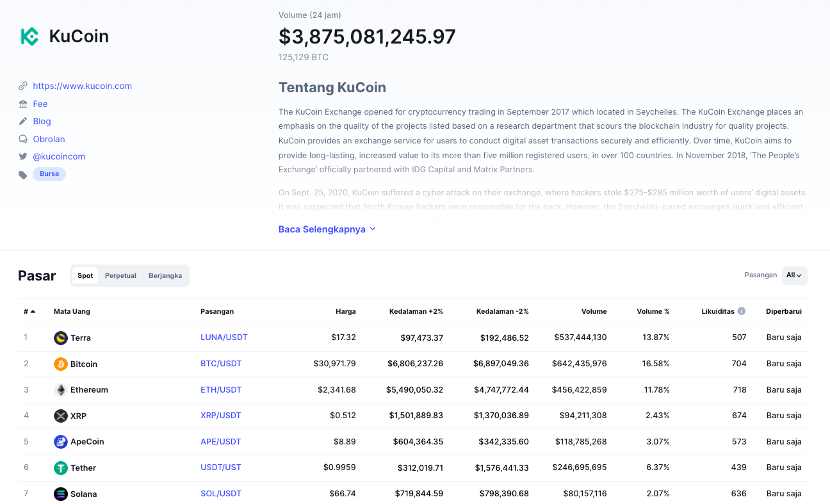Sort by Volume % column header

[x=653, y=311]
